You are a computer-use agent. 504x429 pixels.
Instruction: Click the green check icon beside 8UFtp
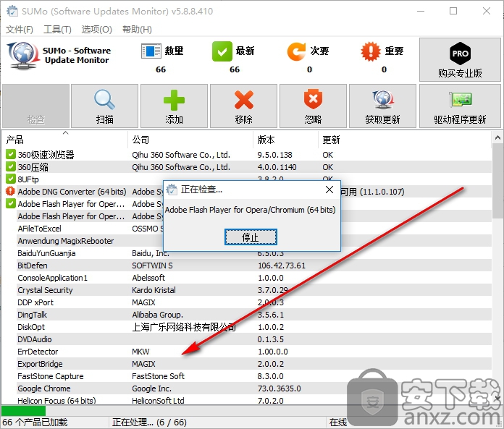[11, 179]
